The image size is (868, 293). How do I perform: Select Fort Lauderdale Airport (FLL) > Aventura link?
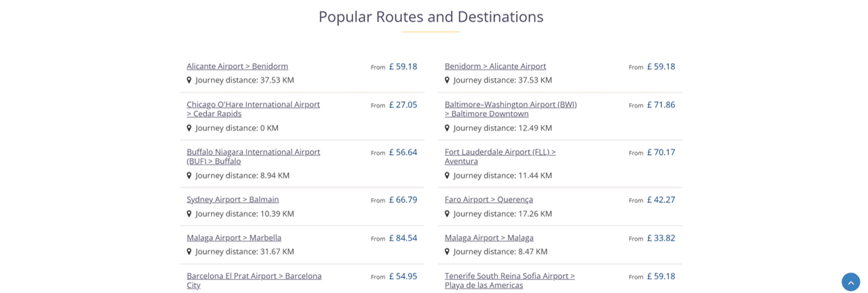point(500,157)
